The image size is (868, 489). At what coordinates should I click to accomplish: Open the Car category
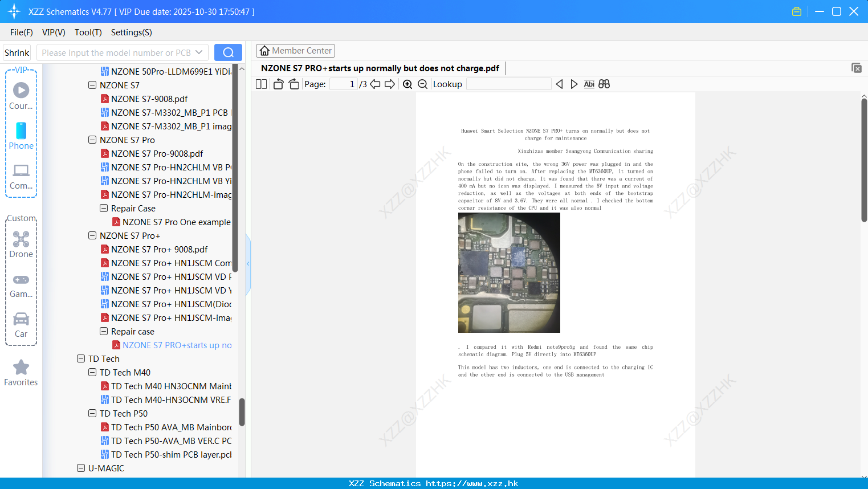21,325
